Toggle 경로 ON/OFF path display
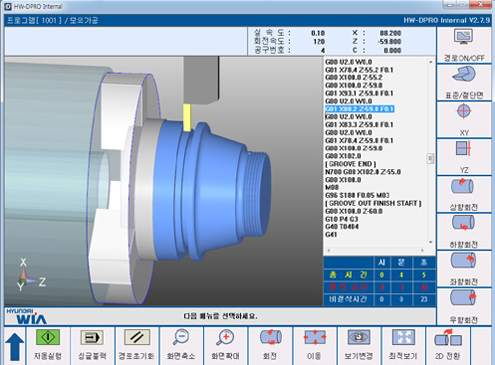Screen dimensions: 495x365 coord(463,37)
